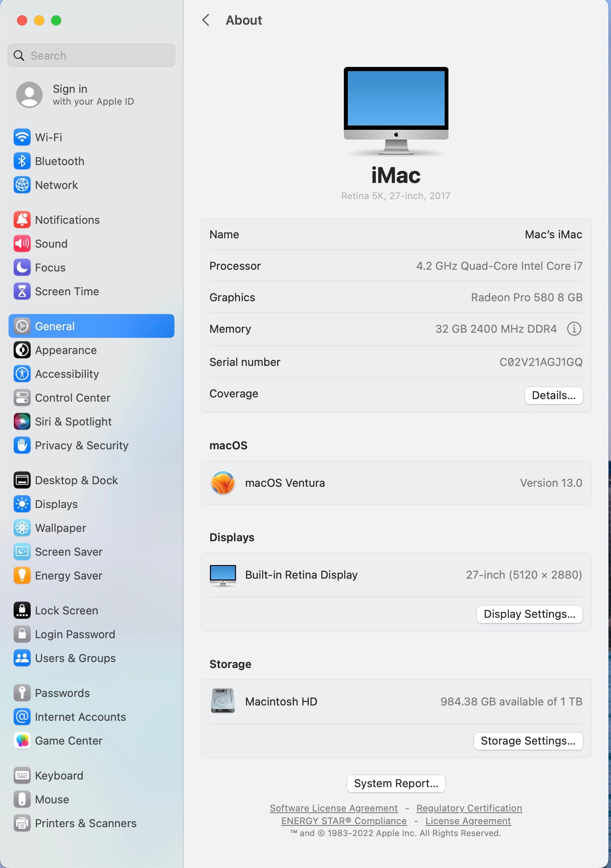Click the 27-inch (5120 × 2880) text
Screen dimensions: 611x868
[x=524, y=575]
